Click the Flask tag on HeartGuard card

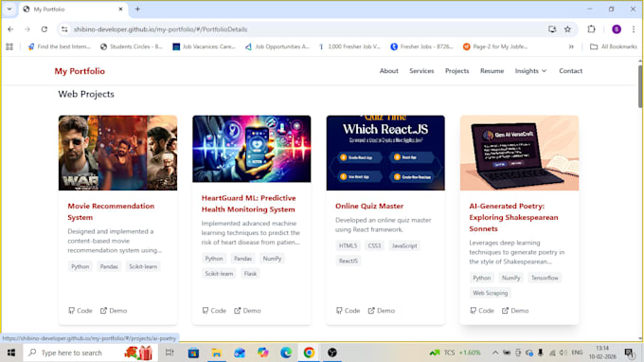(250, 274)
